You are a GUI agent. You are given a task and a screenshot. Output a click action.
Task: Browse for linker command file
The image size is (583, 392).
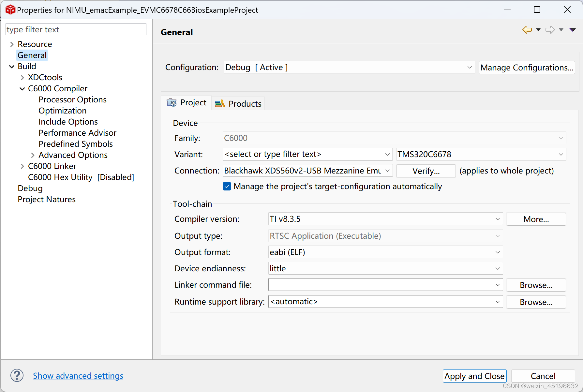[x=536, y=285]
